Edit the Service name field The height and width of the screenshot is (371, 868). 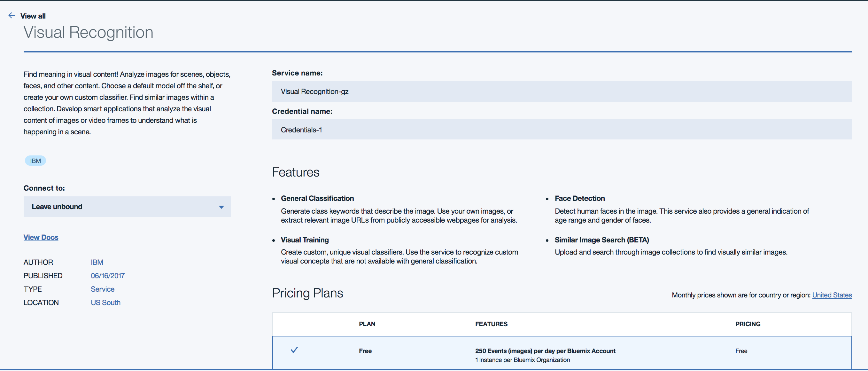(x=562, y=91)
